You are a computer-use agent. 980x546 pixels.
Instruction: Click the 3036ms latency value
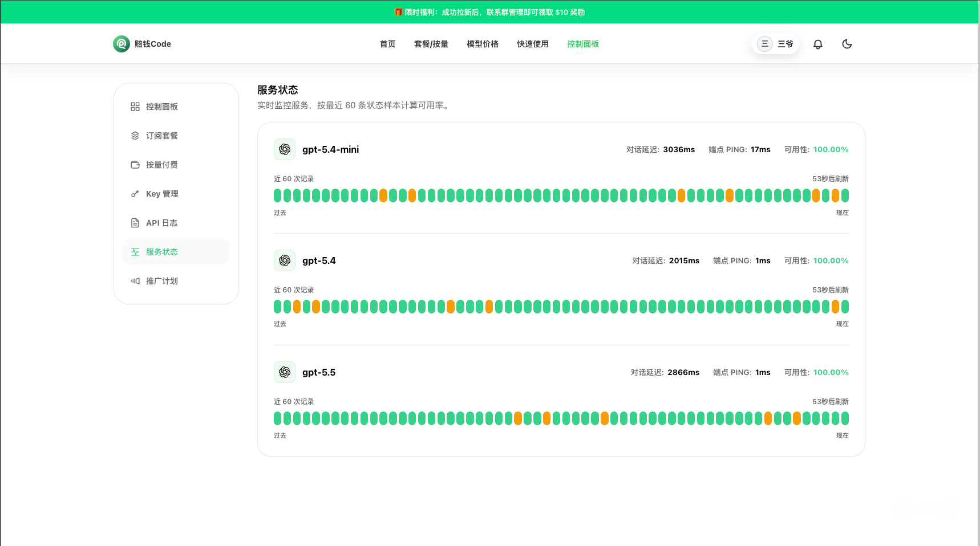pos(679,149)
